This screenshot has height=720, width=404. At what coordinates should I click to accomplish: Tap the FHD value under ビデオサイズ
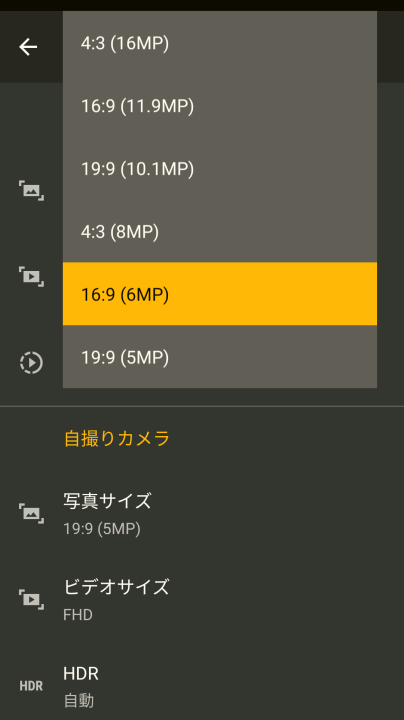(78, 614)
